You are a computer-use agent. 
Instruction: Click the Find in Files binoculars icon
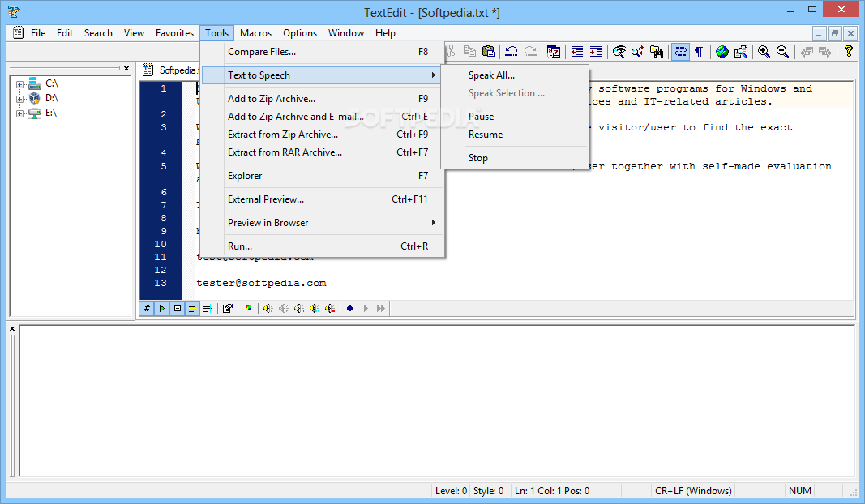657,51
